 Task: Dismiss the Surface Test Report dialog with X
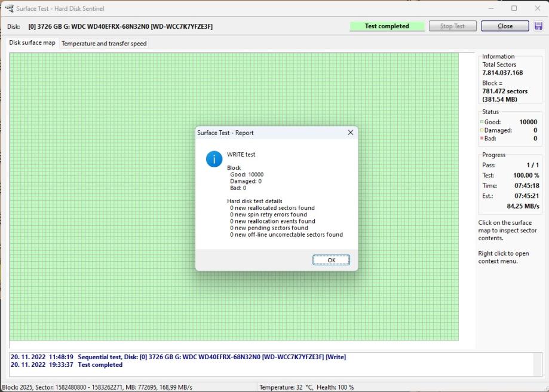[350, 133]
